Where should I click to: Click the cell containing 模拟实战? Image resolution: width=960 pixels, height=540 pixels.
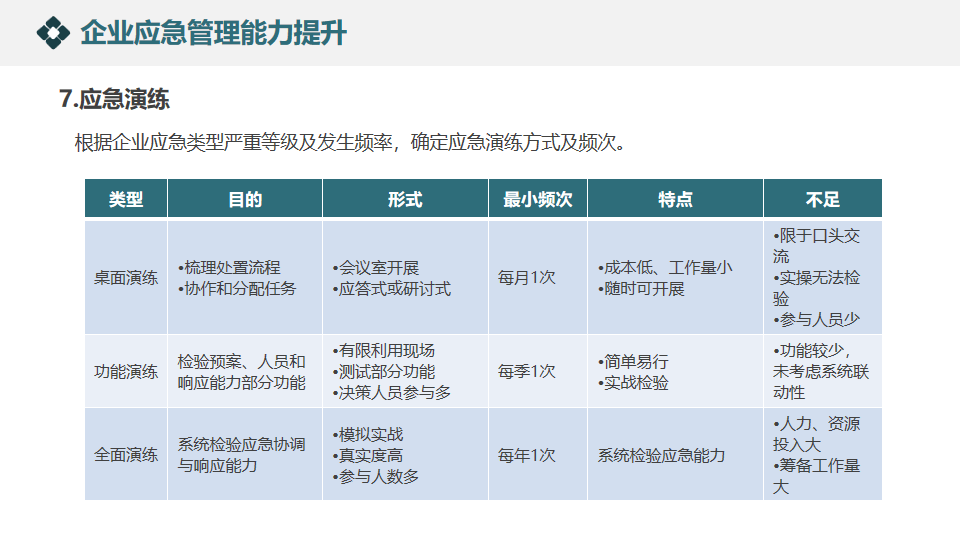pyautogui.click(x=405, y=454)
